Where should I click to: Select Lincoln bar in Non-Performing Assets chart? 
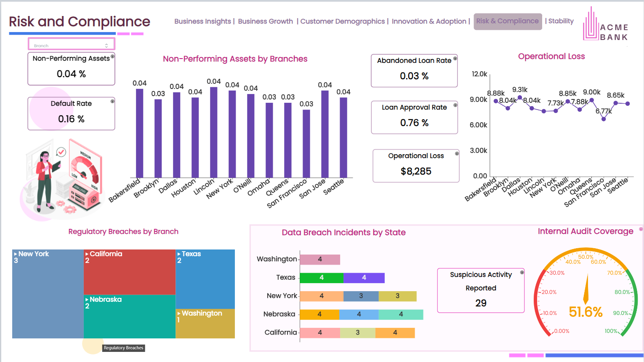click(214, 132)
